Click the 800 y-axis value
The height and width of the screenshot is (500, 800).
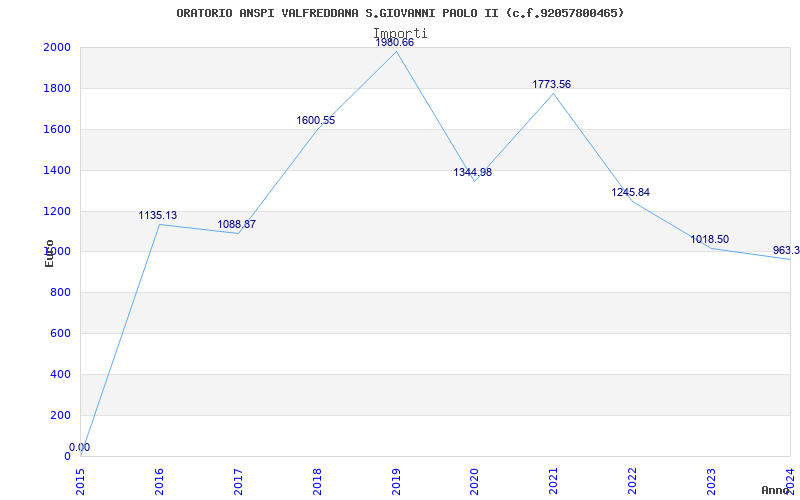point(61,292)
